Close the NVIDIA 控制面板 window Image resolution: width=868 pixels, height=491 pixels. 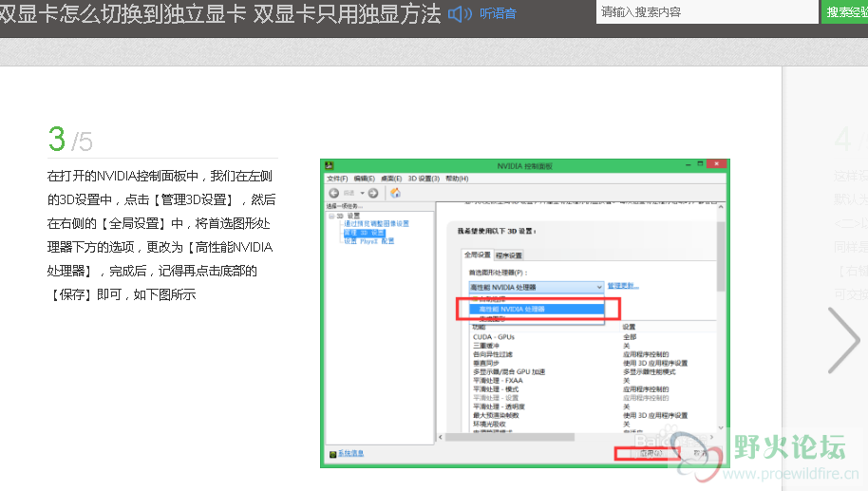point(716,164)
